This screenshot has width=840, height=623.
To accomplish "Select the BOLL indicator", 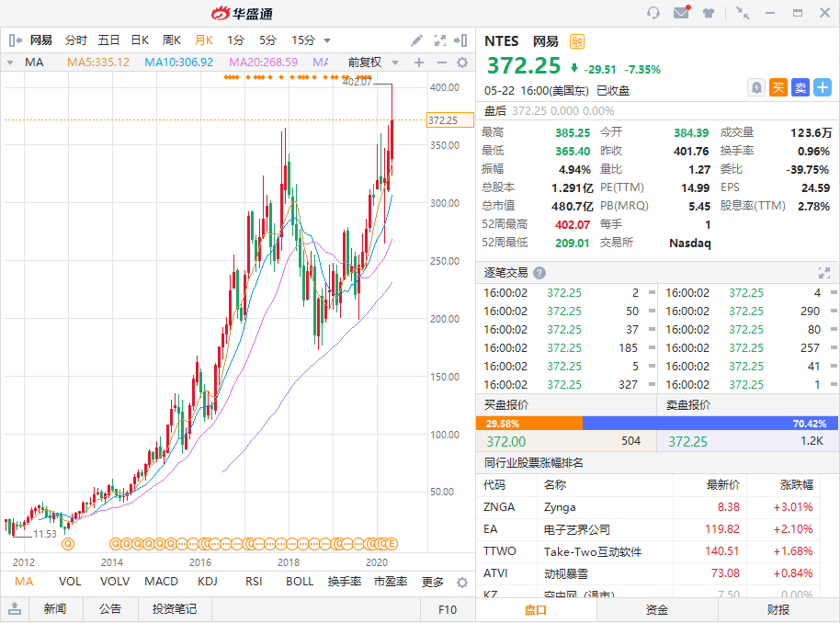I will pos(300,582).
